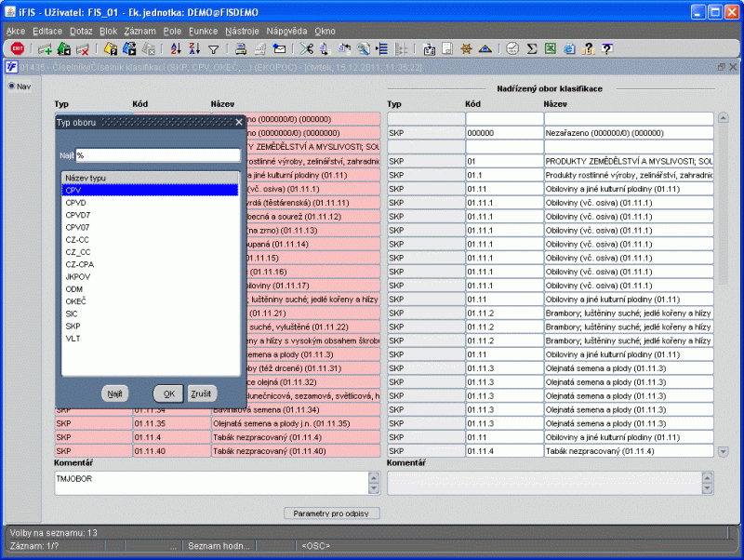Click the delete record icon with red X
Image resolution: width=744 pixels, height=560 pixels.
(83, 49)
